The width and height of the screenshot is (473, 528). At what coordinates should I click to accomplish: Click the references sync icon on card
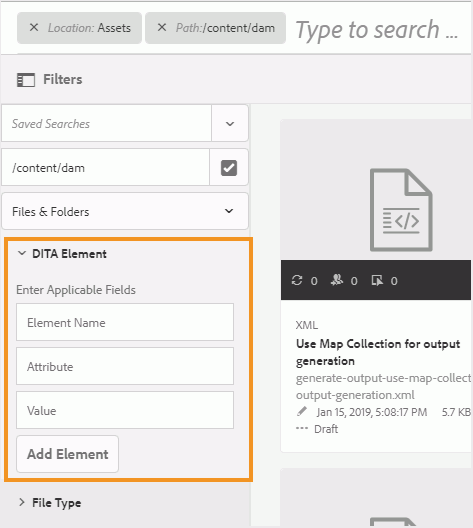[297, 280]
